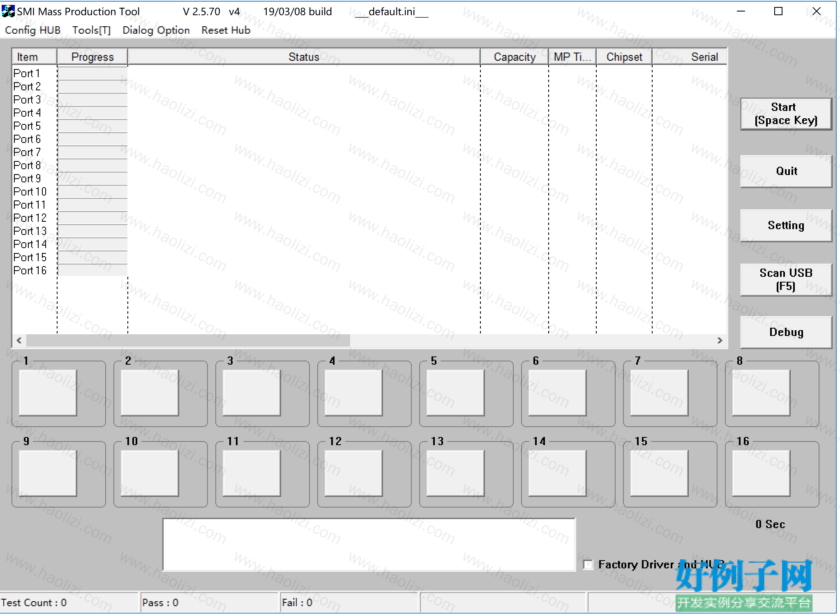
Task: Open the Tools[T] menu
Action: [x=92, y=30]
